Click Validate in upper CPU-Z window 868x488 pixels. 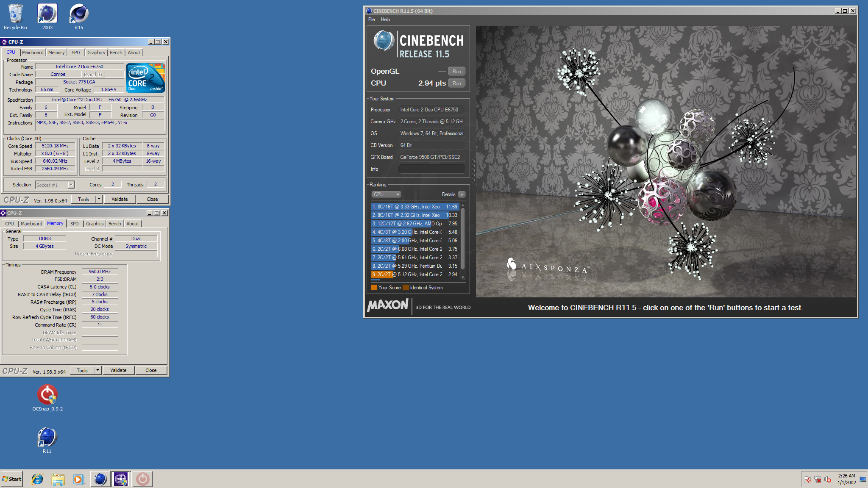[x=120, y=199]
